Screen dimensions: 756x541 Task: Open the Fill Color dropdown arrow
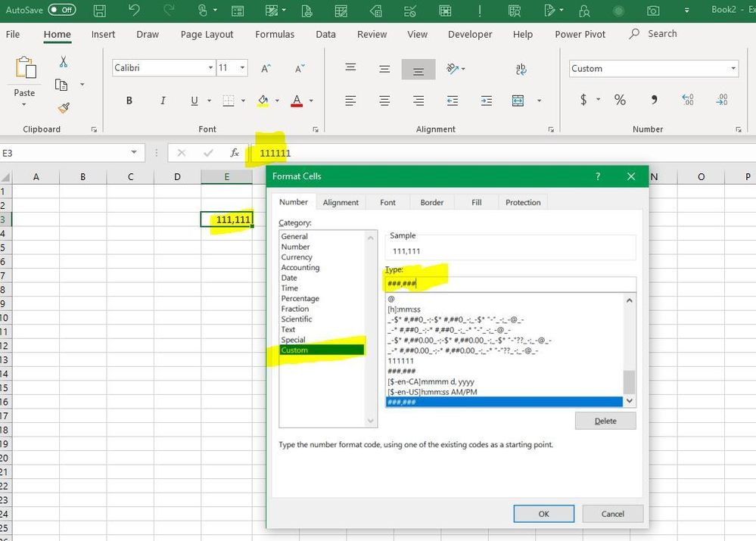click(277, 101)
